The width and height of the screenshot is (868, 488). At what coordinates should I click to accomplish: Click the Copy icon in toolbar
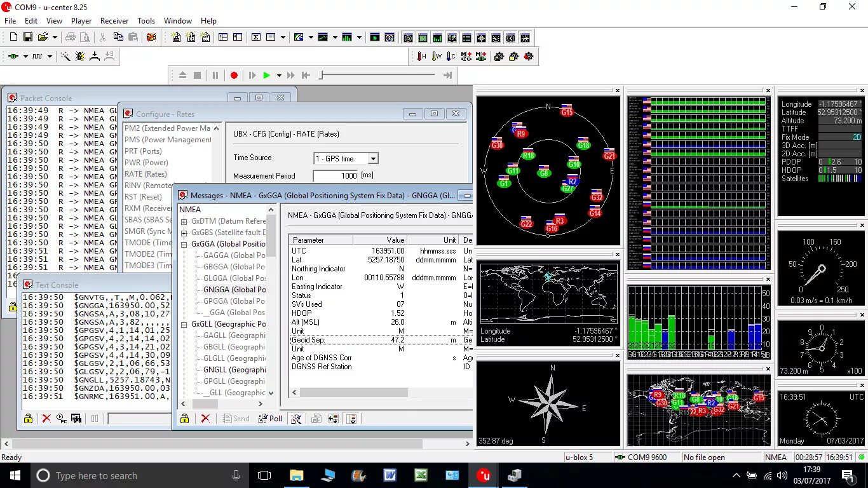[118, 37]
